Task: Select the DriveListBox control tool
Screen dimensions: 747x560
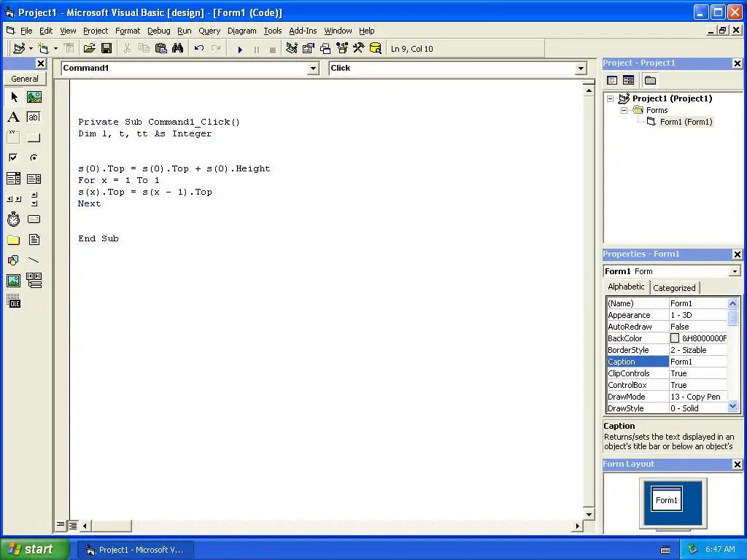Action: [34, 219]
